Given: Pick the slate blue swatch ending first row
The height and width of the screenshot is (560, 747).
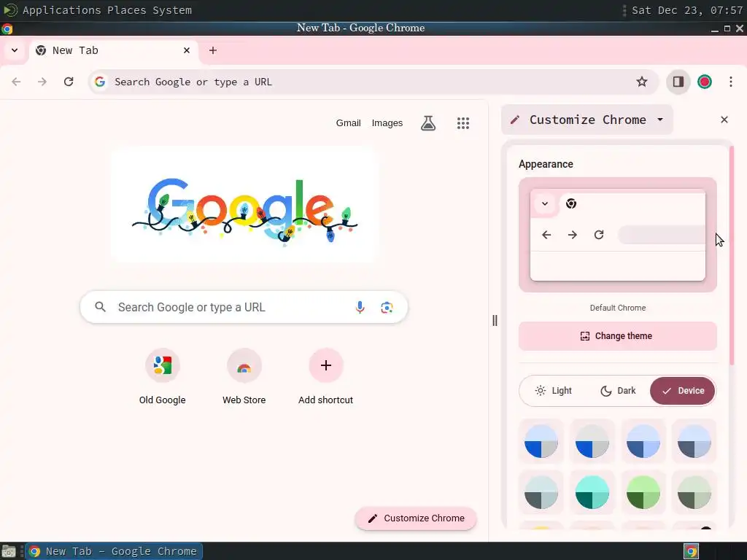Looking at the screenshot, I should click(694, 441).
